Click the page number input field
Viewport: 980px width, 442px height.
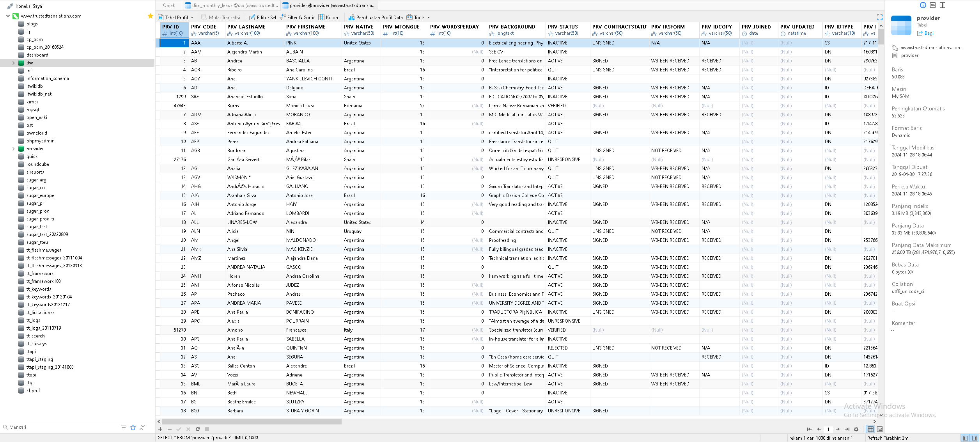[828, 429]
